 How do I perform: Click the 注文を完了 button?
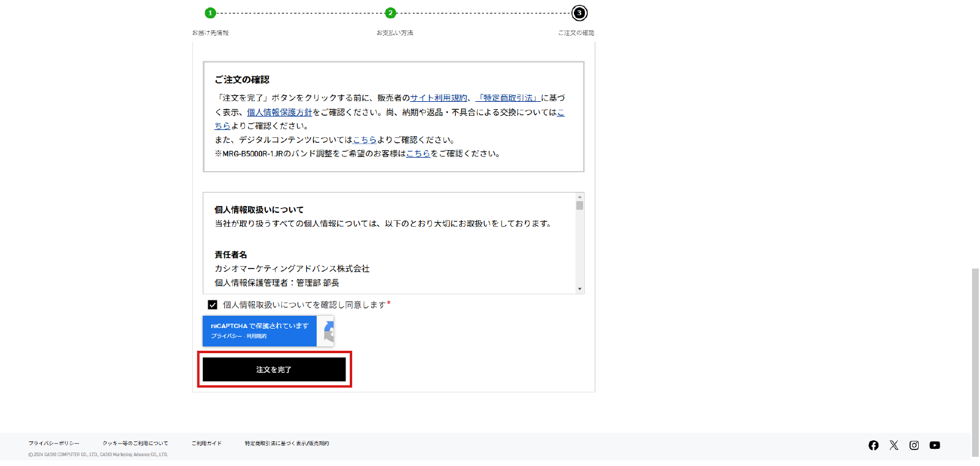(274, 370)
